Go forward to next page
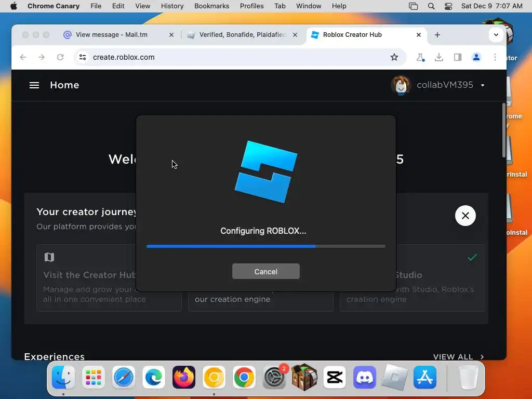Viewport: 532px width, 399px height. [42, 57]
